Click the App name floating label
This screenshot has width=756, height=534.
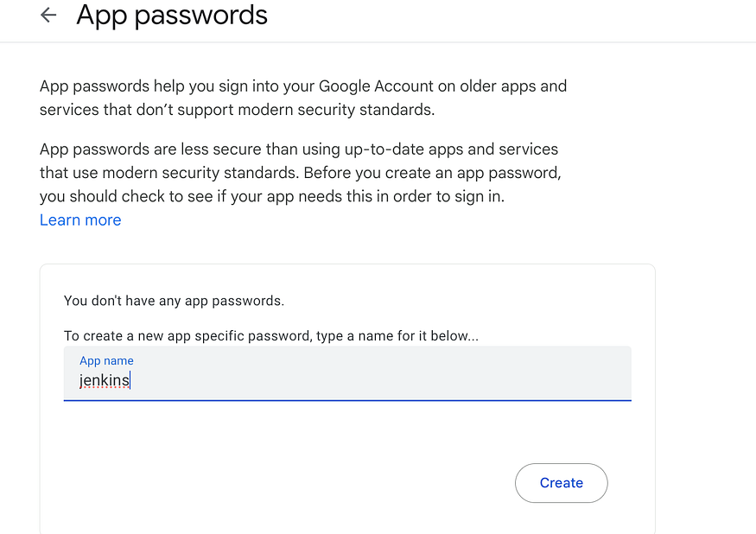pyautogui.click(x=106, y=360)
